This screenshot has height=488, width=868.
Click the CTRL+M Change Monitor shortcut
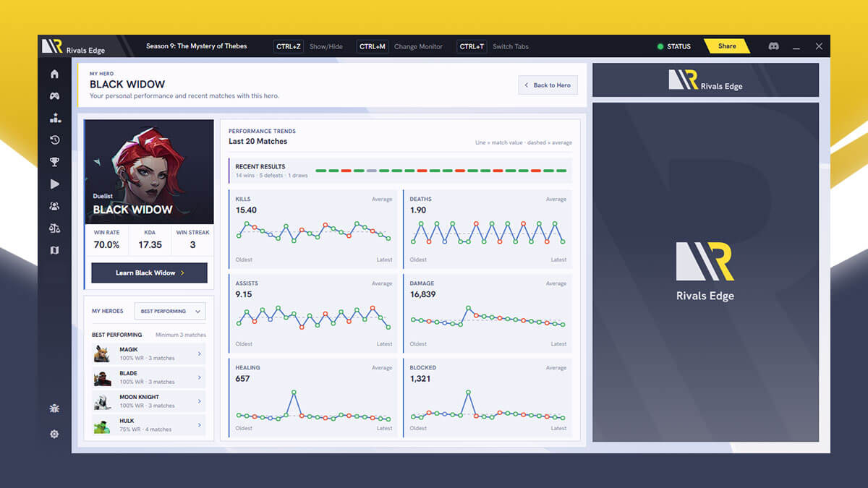pyautogui.click(x=401, y=46)
